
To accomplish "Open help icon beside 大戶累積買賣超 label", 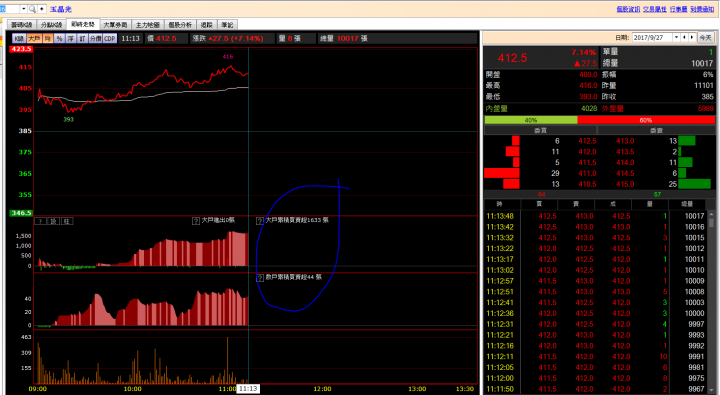I will (x=259, y=221).
